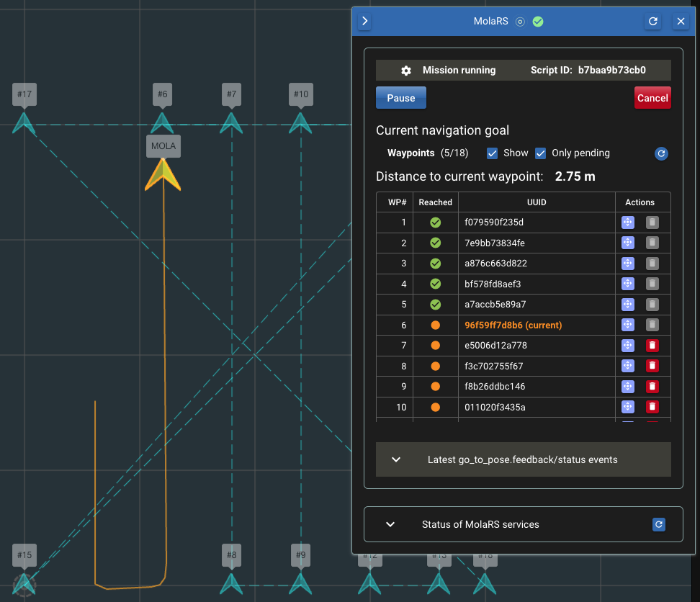The height and width of the screenshot is (602, 700).
Task: Refresh the MolaRS services status
Action: coord(658,524)
